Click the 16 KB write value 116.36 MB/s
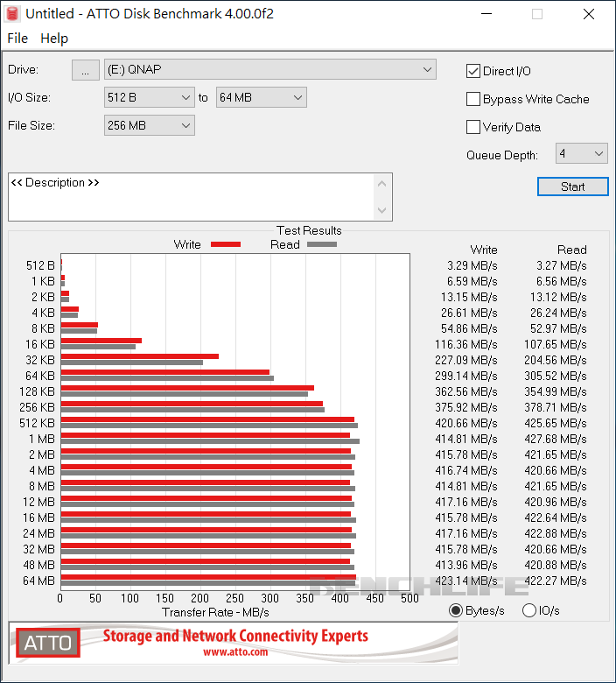616x683 pixels. click(x=466, y=344)
